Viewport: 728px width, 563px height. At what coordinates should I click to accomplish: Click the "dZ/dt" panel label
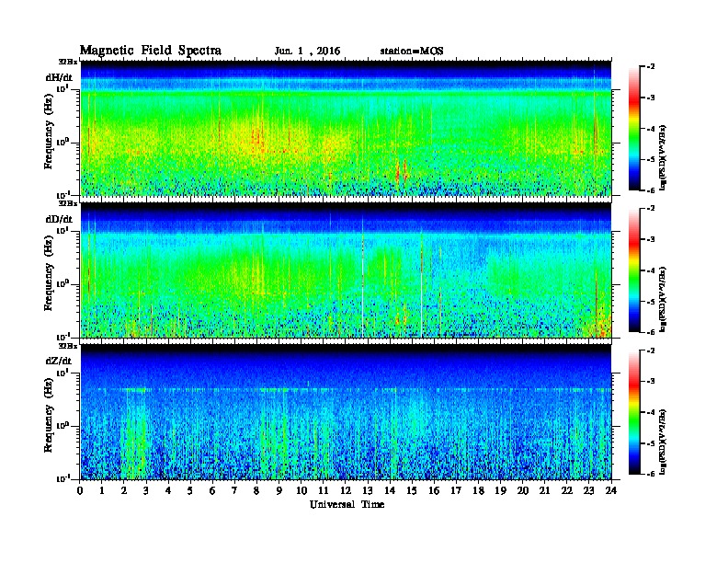click(x=59, y=361)
